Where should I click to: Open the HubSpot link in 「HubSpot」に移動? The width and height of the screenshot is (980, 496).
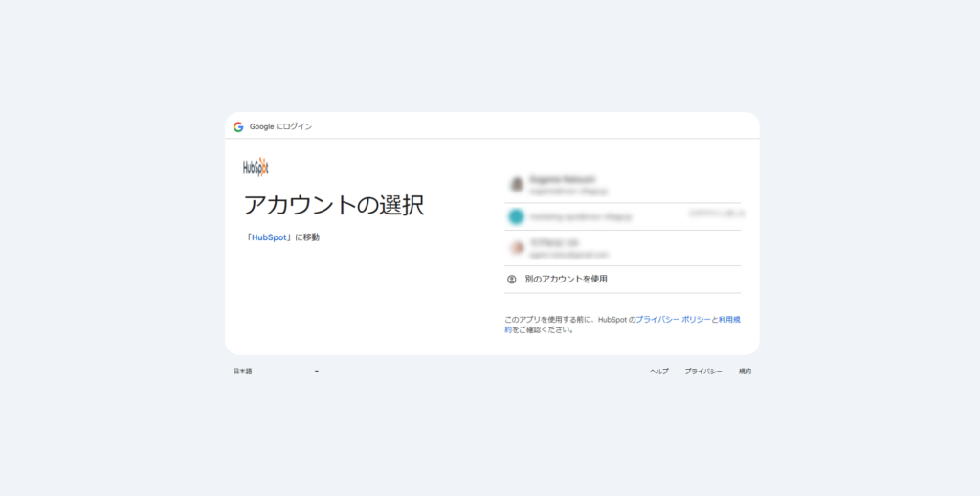point(269,237)
